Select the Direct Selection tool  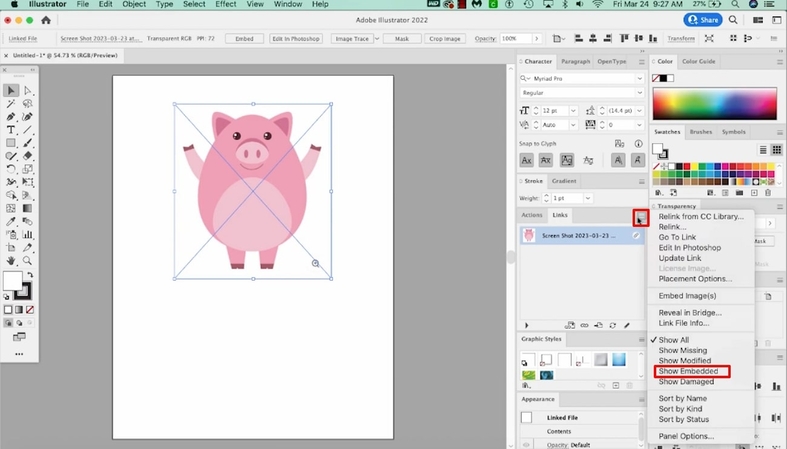tap(27, 91)
